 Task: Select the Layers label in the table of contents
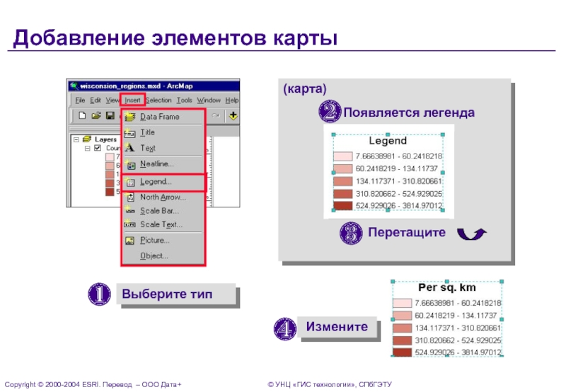pos(105,139)
